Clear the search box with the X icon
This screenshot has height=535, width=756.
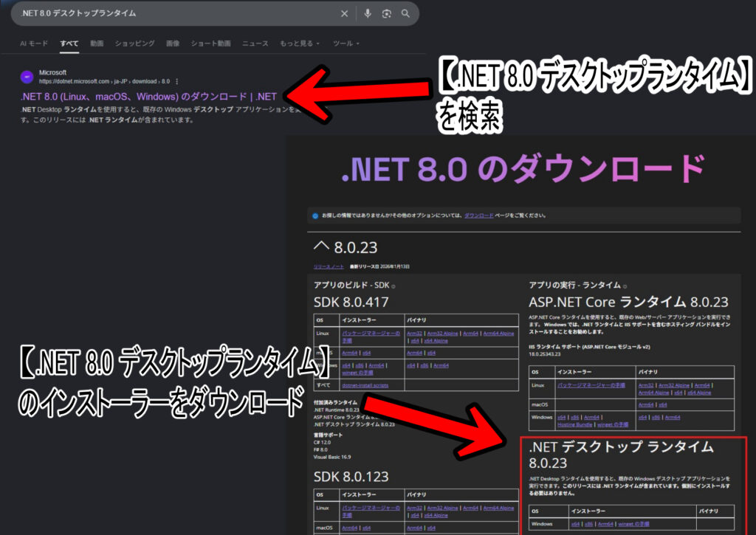[345, 13]
